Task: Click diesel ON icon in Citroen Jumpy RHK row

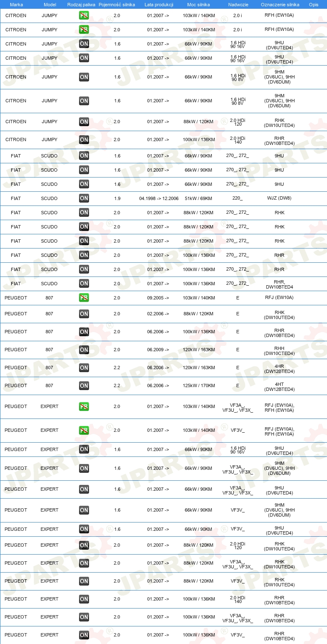Action: (84, 122)
